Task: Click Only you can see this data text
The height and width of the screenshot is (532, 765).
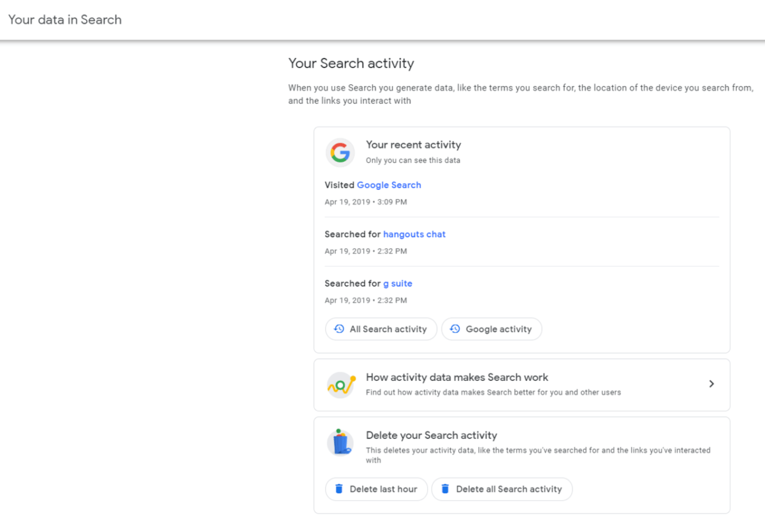Action: coord(413,161)
